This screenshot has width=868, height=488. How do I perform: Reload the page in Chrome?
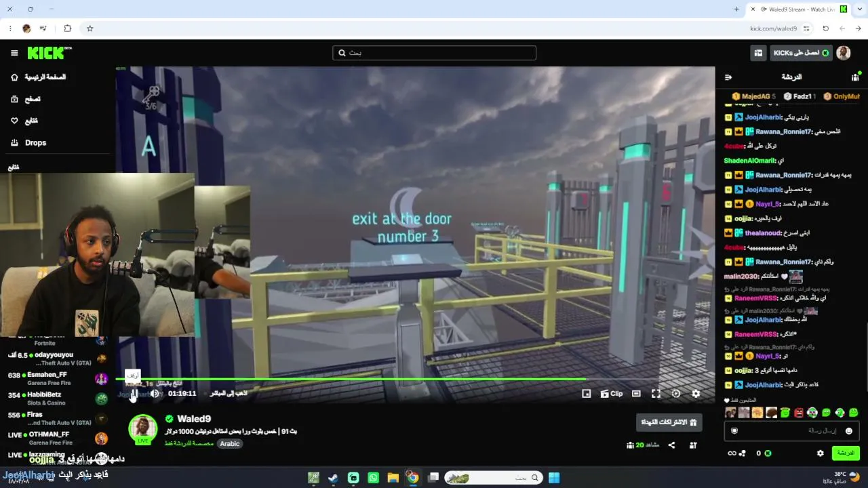(825, 28)
